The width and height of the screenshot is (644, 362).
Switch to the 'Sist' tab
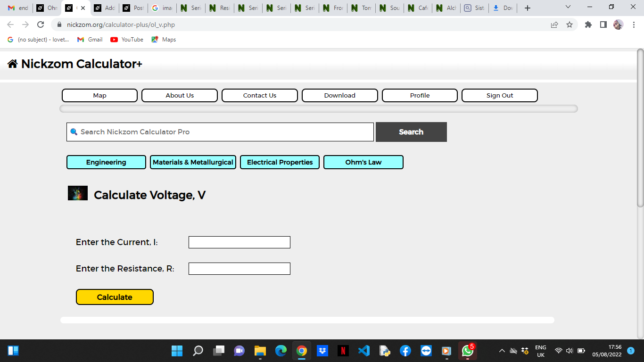click(474, 8)
